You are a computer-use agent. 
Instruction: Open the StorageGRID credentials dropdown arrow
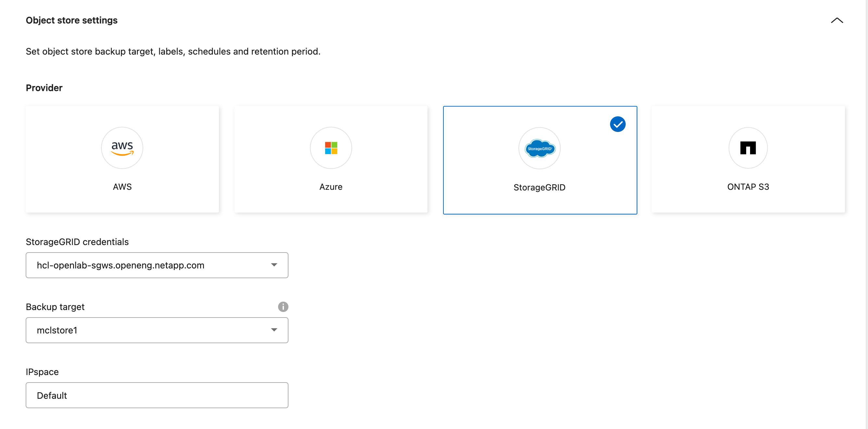(274, 265)
